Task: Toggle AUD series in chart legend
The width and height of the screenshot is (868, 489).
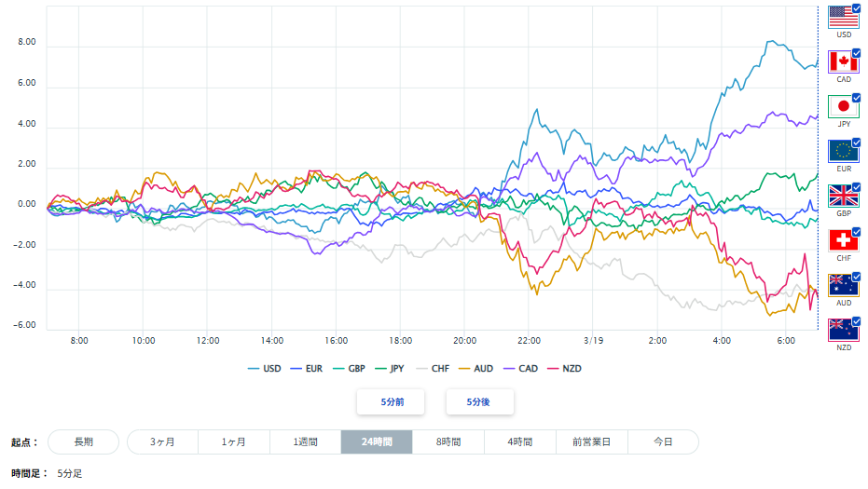Action: pos(476,369)
